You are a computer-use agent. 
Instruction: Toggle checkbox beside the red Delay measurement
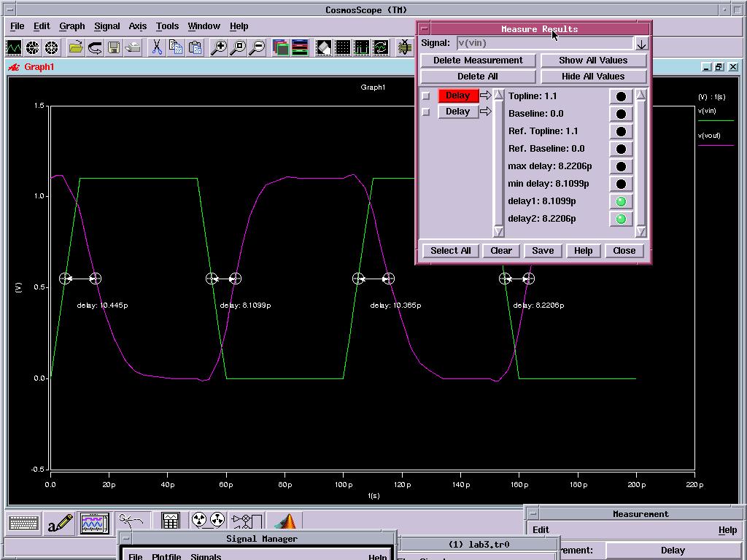(426, 96)
